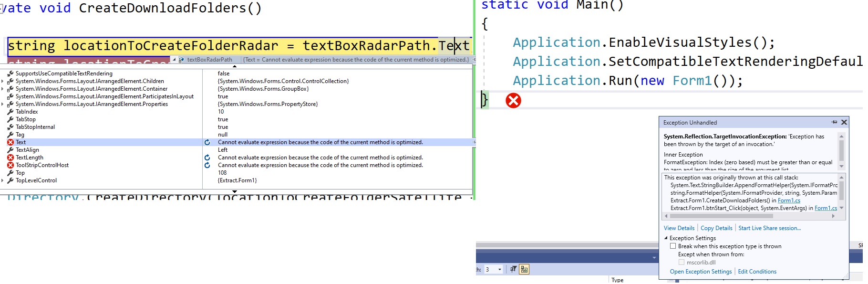This screenshot has height=284, width=868.
Task: Start Live Share session link
Action: point(769,228)
